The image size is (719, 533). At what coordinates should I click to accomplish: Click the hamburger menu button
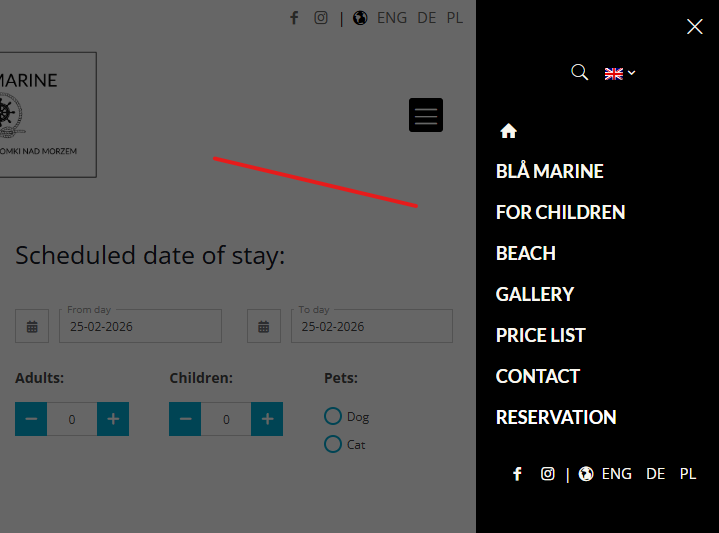tap(426, 115)
